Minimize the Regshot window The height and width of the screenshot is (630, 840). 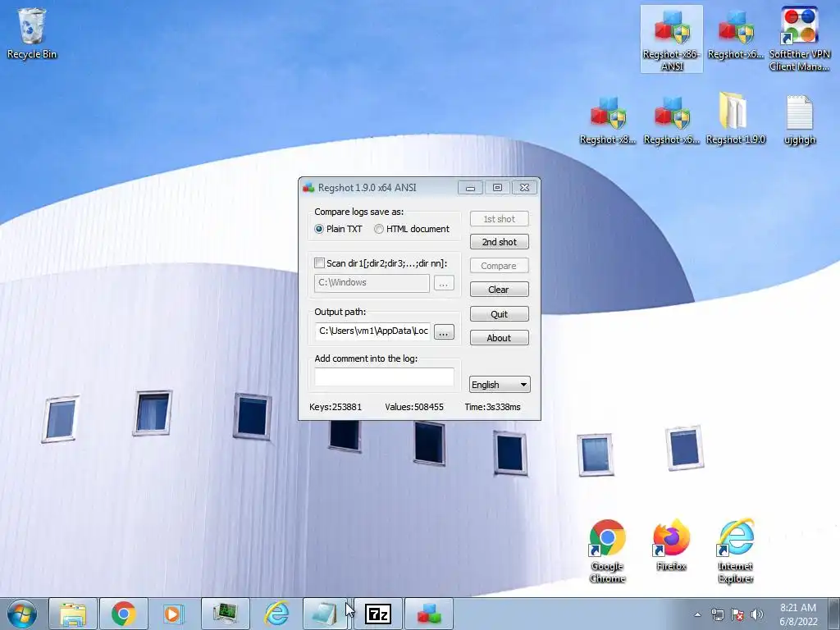[470, 188]
